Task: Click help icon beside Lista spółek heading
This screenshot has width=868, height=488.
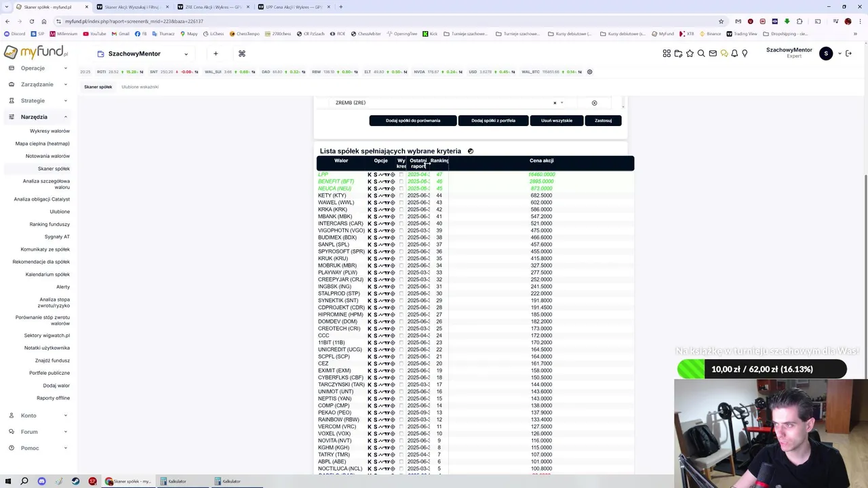Action: pyautogui.click(x=470, y=151)
